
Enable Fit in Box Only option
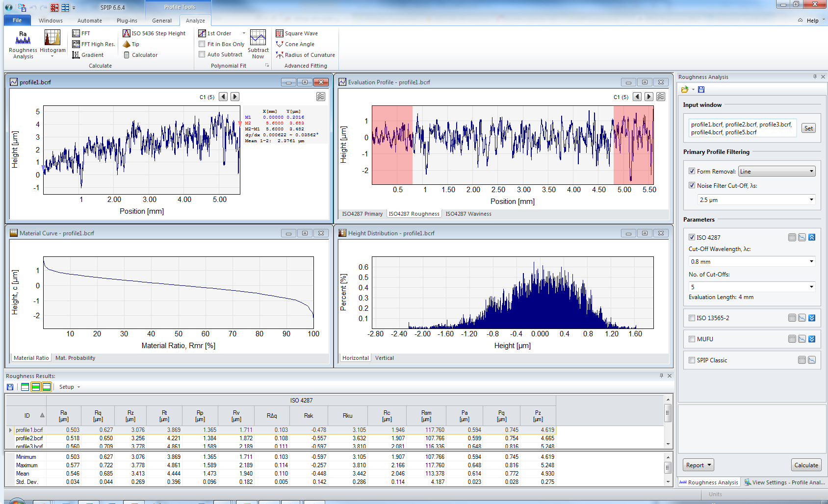pyautogui.click(x=202, y=44)
